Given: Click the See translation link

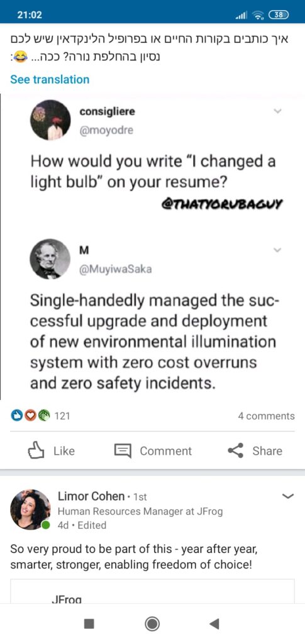Looking at the screenshot, I should tap(50, 79).
